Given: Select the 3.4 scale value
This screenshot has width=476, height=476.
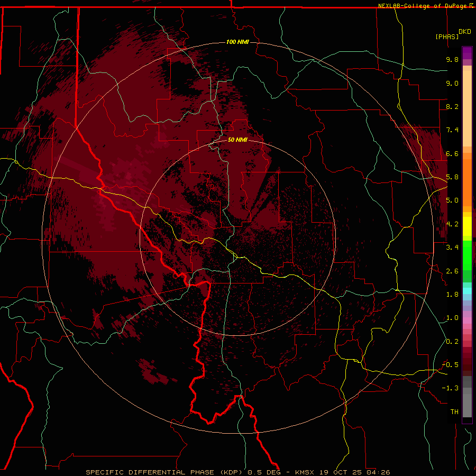Looking at the screenshot, I should pos(452,248).
